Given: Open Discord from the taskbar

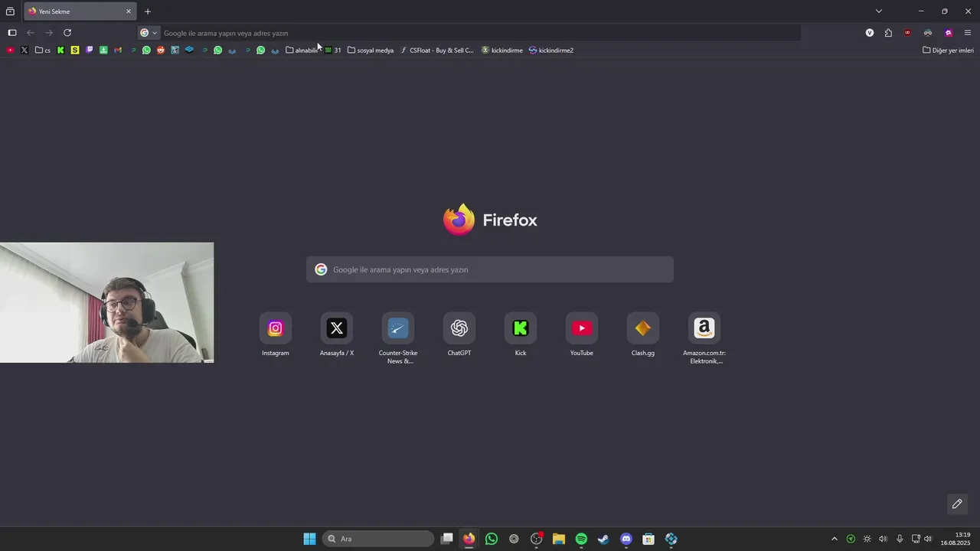Looking at the screenshot, I should [x=626, y=539].
